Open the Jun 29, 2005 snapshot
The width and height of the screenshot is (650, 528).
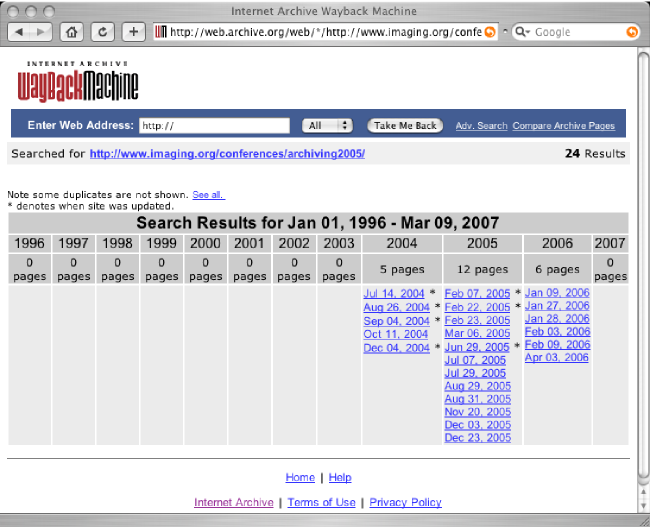pos(477,347)
